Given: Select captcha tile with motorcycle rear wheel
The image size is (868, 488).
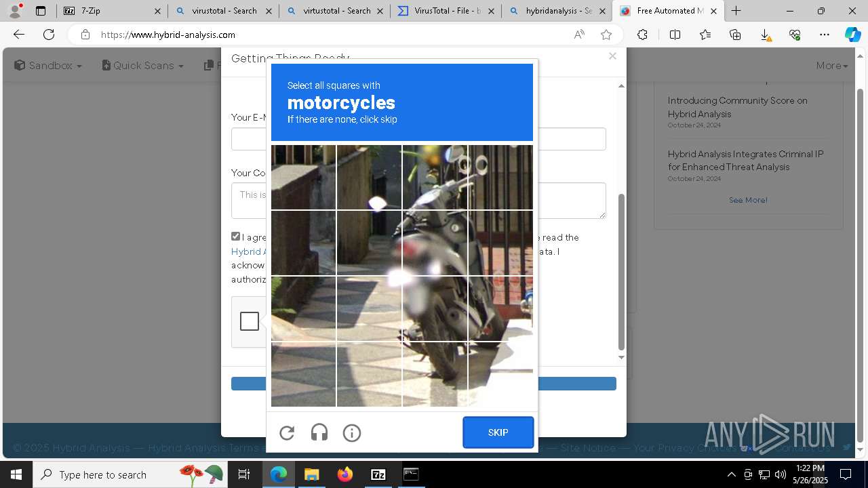Looking at the screenshot, I should pyautogui.click(x=435, y=374).
